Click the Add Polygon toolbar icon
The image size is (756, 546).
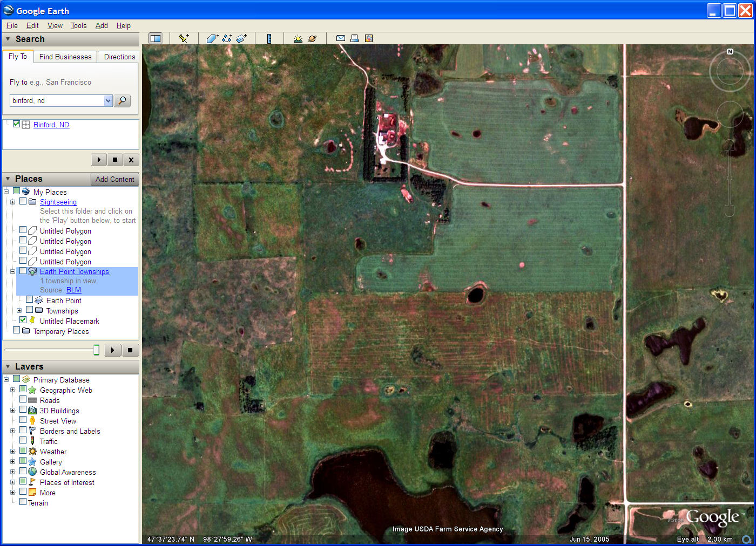click(212, 38)
